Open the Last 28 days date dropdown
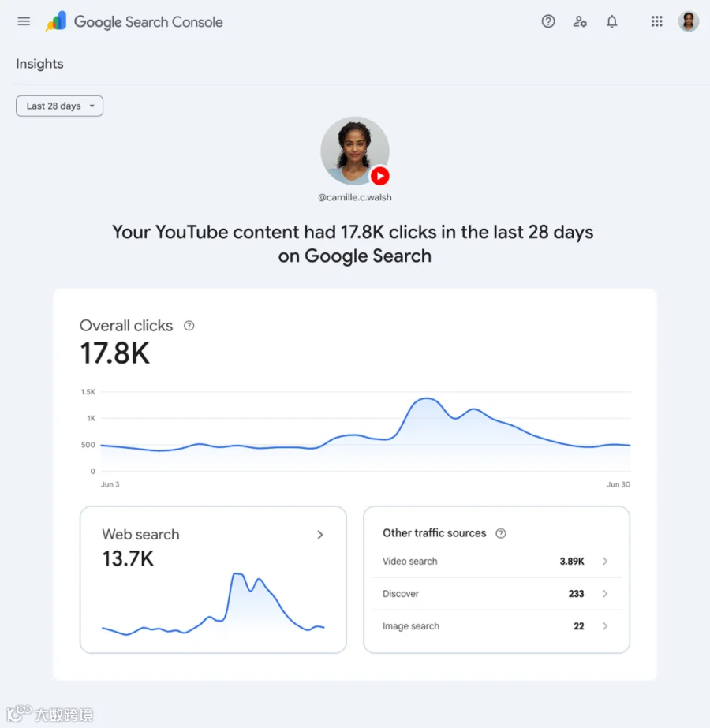The image size is (710, 728). coord(59,106)
